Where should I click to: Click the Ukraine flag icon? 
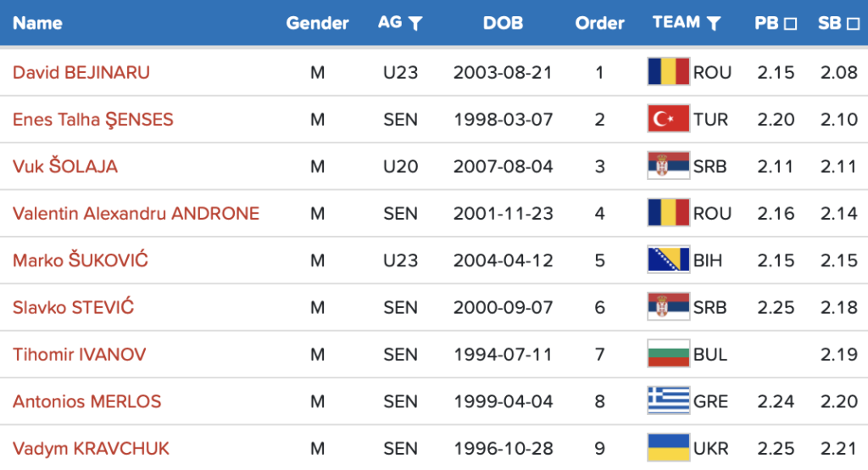[668, 448]
